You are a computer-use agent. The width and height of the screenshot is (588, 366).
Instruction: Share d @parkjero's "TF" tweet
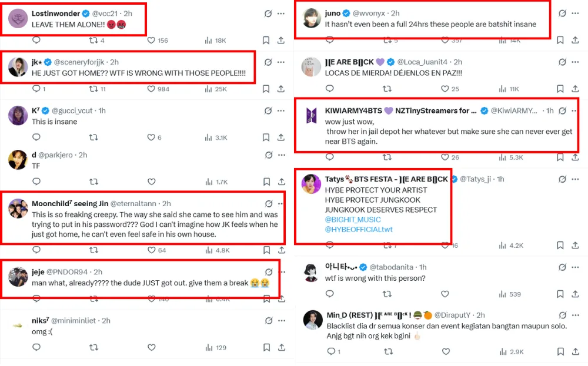(x=281, y=182)
